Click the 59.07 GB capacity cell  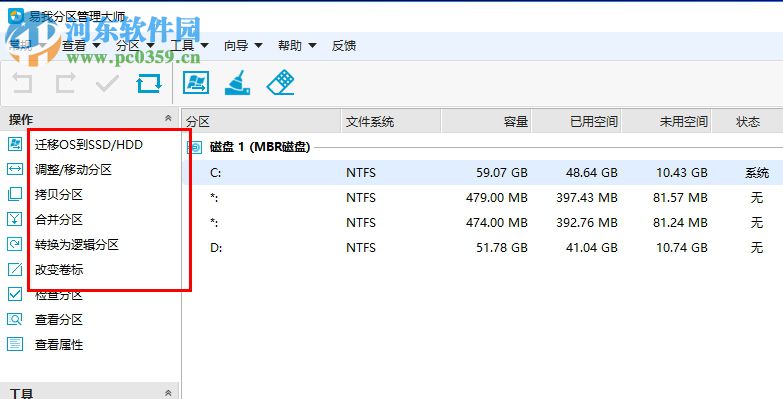501,173
